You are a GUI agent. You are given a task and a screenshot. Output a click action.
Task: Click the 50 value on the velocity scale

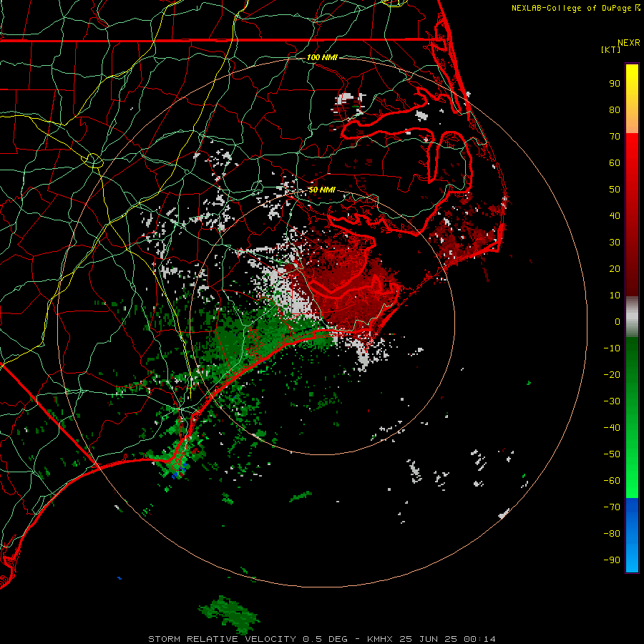[x=615, y=190]
